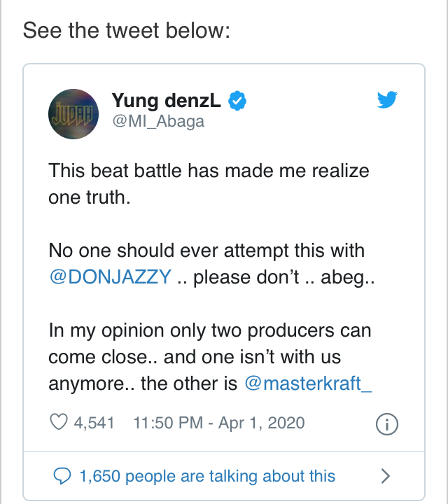The width and height of the screenshot is (448, 504).
Task: Open the 11:50 PM timestamp link
Action: (214, 423)
